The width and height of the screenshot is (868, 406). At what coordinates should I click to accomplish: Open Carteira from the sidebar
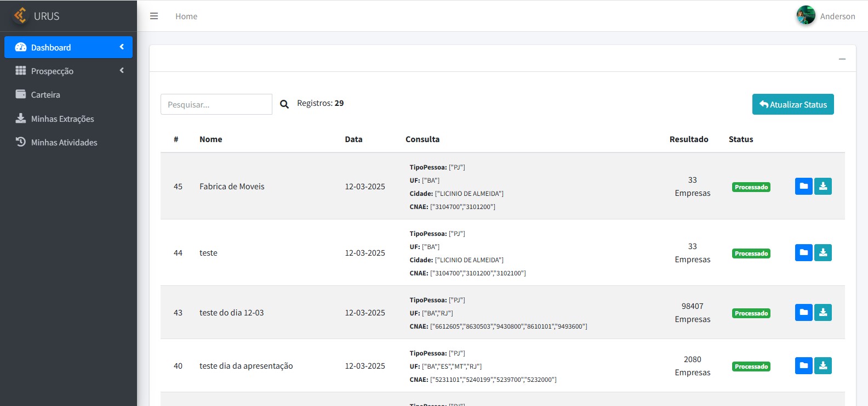45,95
